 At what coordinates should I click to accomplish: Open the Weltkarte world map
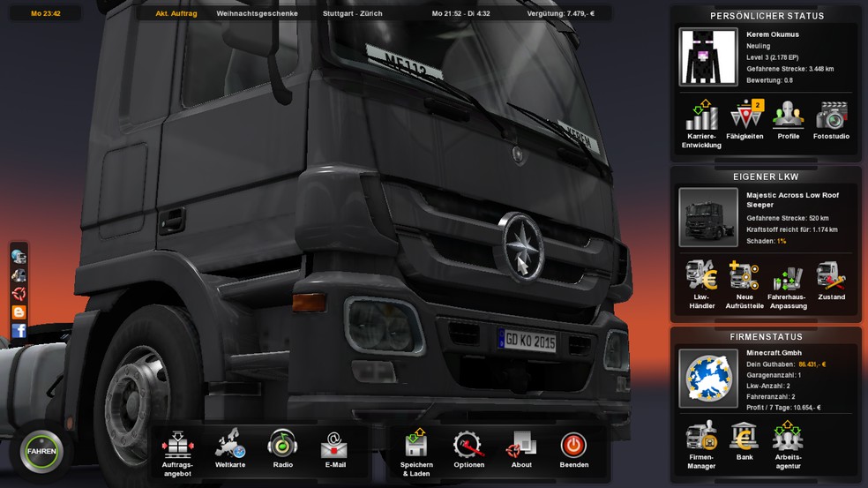point(230,445)
